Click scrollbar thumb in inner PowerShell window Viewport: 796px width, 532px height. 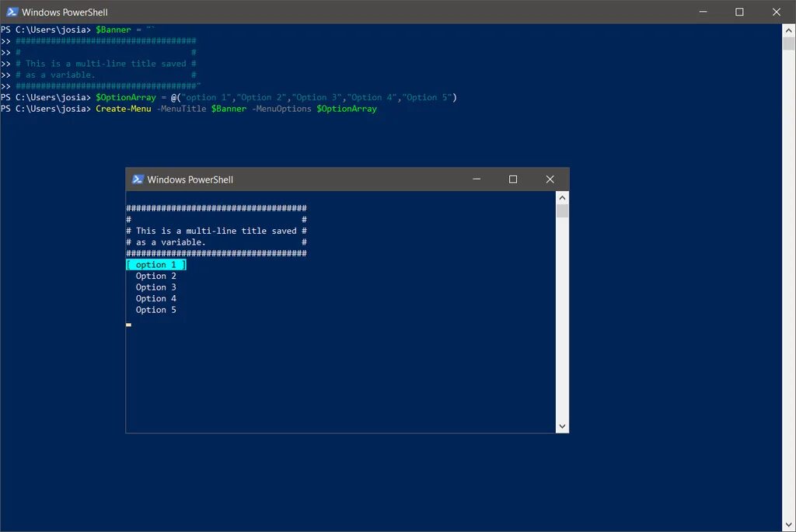click(562, 211)
